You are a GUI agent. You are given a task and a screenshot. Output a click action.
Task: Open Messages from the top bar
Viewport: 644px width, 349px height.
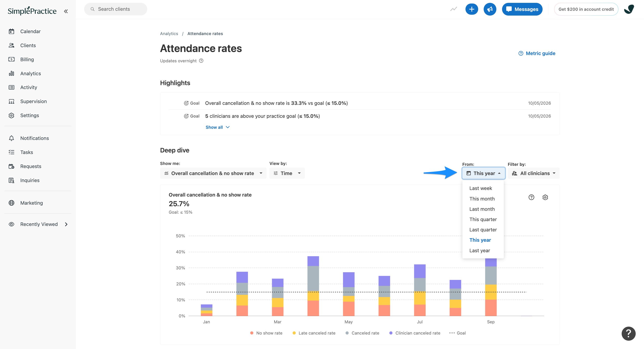(x=522, y=9)
